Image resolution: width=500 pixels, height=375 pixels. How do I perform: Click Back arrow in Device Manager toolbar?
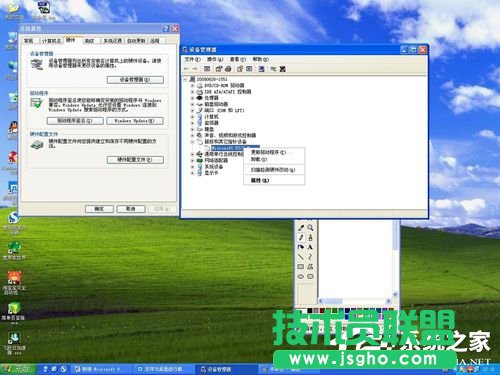click(x=186, y=69)
